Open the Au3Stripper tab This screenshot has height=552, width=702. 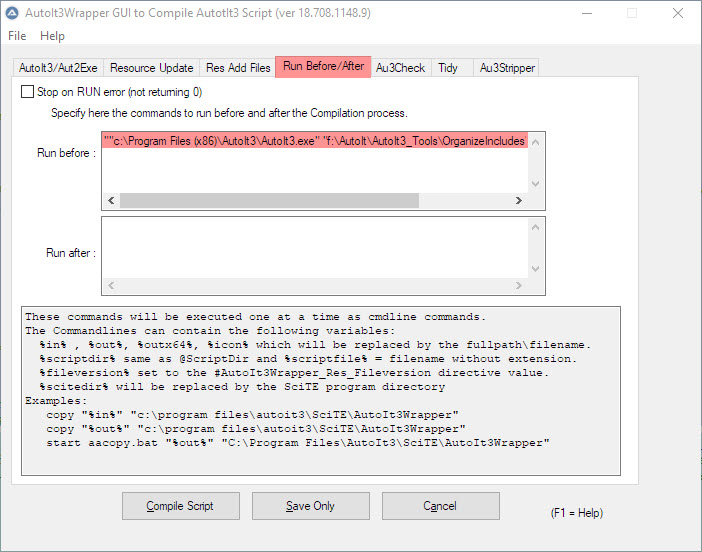[507, 68]
